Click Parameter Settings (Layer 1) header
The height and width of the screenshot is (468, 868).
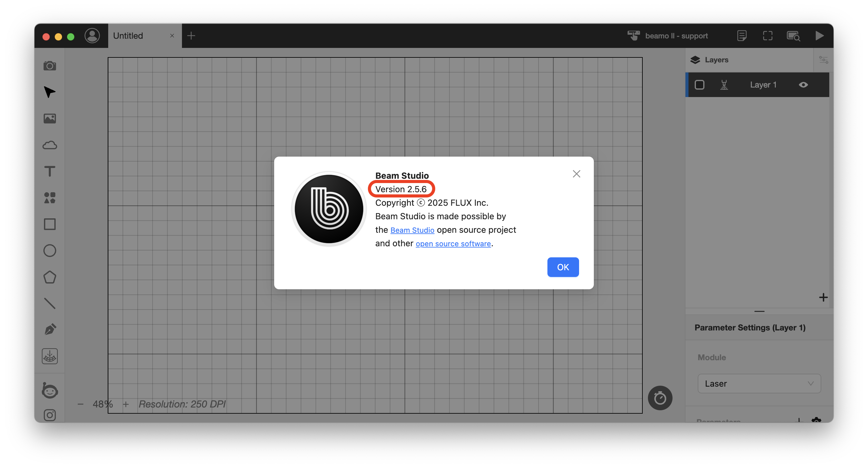coord(750,328)
